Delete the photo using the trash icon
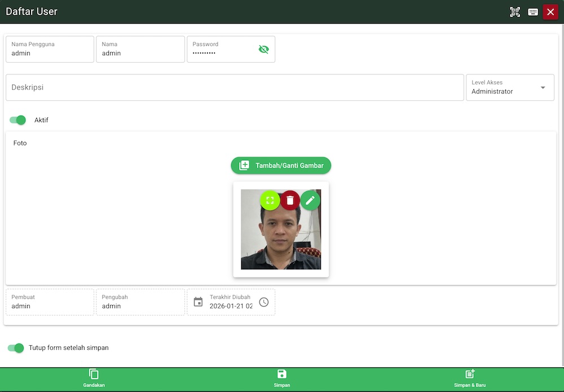564x392 pixels. (x=290, y=200)
